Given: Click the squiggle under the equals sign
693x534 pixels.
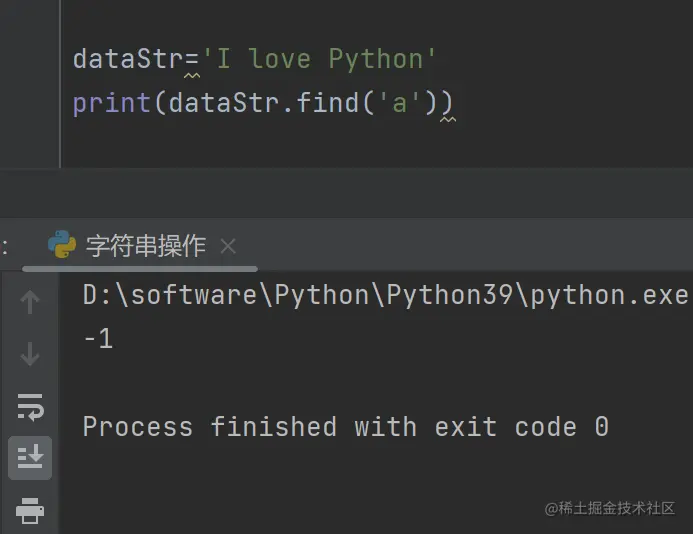Looking at the screenshot, I should coord(192,76).
